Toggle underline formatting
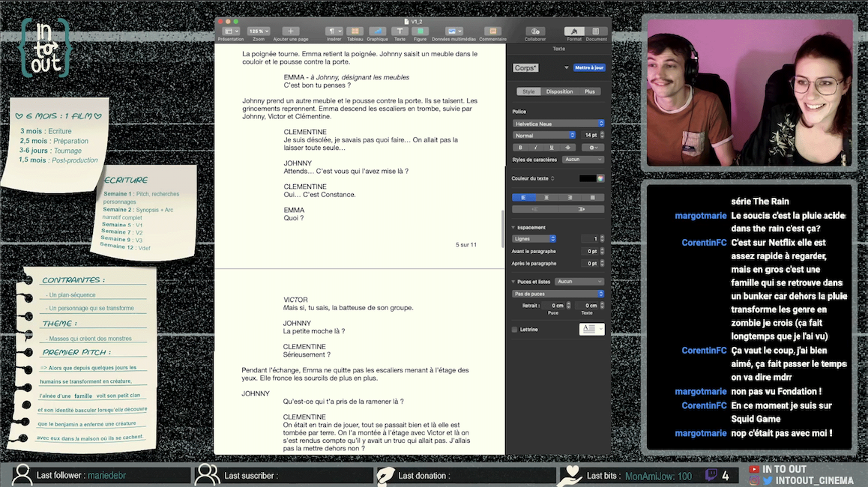The image size is (868, 487). pos(552,148)
